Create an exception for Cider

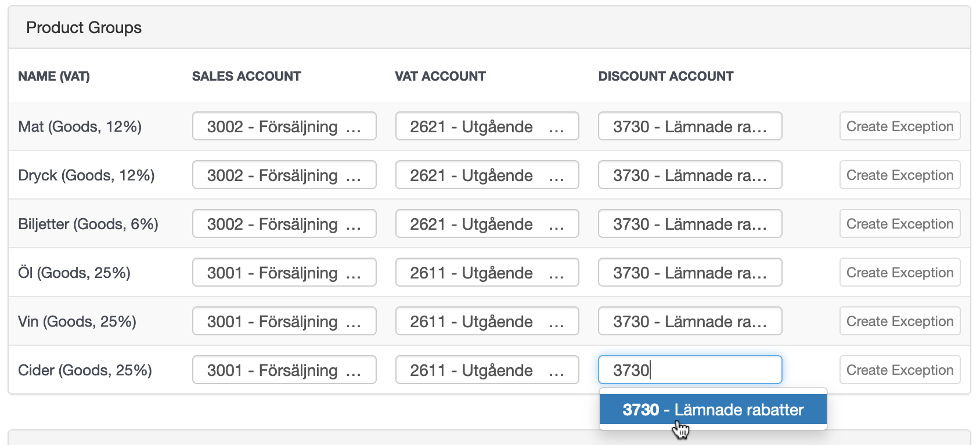(x=900, y=370)
